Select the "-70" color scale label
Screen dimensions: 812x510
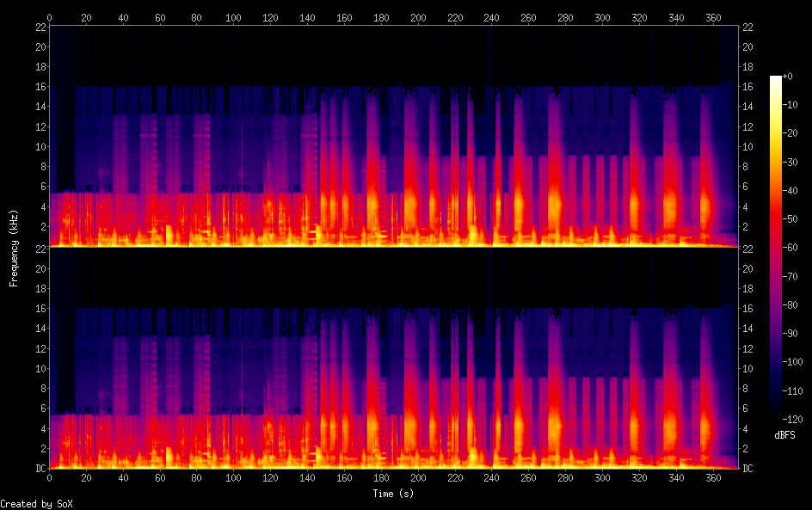tap(790, 276)
